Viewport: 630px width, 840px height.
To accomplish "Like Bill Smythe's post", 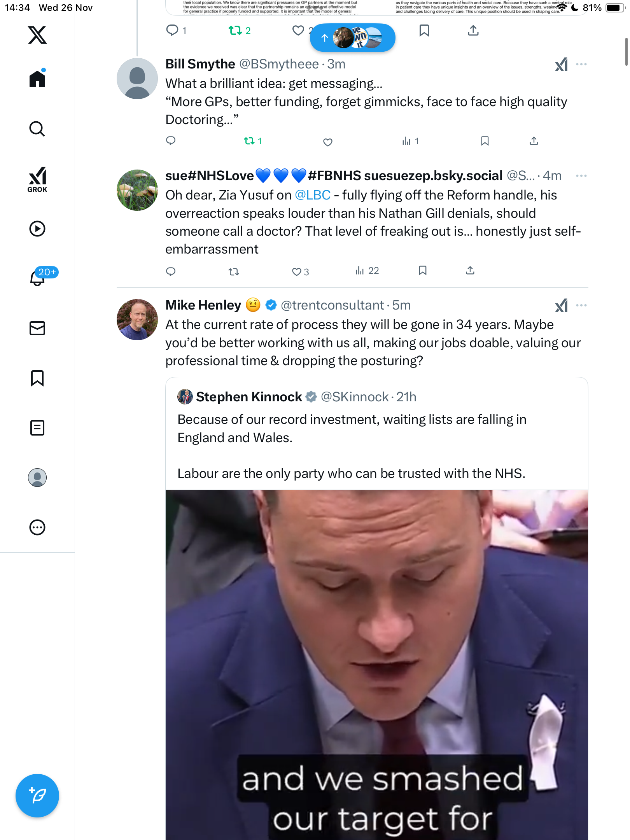I will click(x=328, y=142).
